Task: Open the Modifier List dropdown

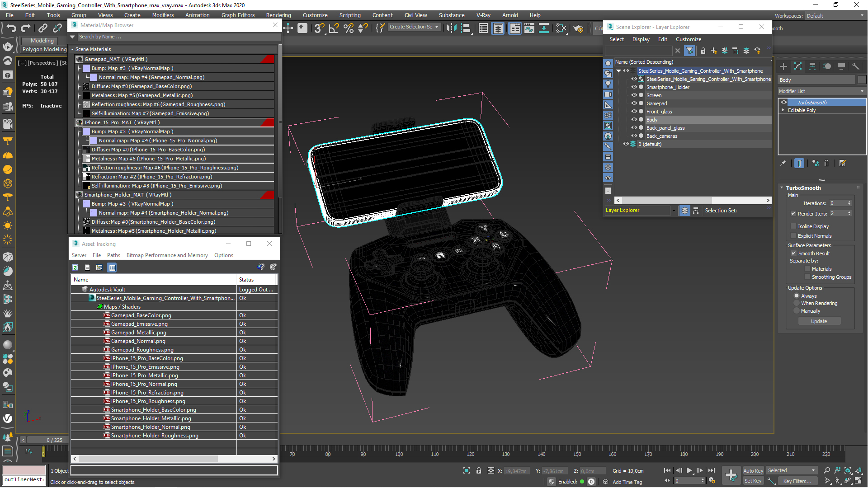Action: (822, 91)
